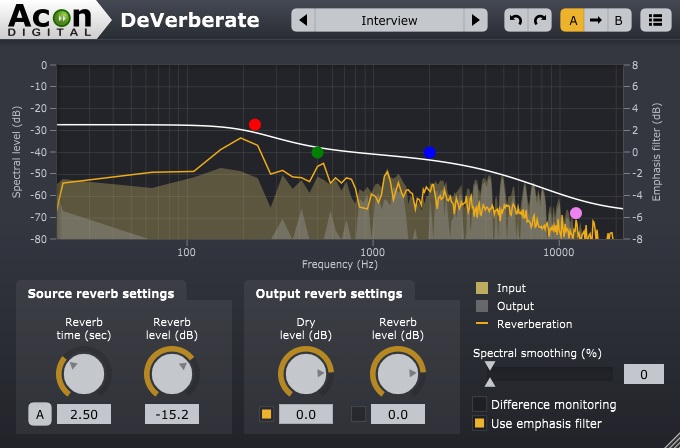Disable Use emphasis filter checkbox
The image size is (680, 448).
click(479, 423)
